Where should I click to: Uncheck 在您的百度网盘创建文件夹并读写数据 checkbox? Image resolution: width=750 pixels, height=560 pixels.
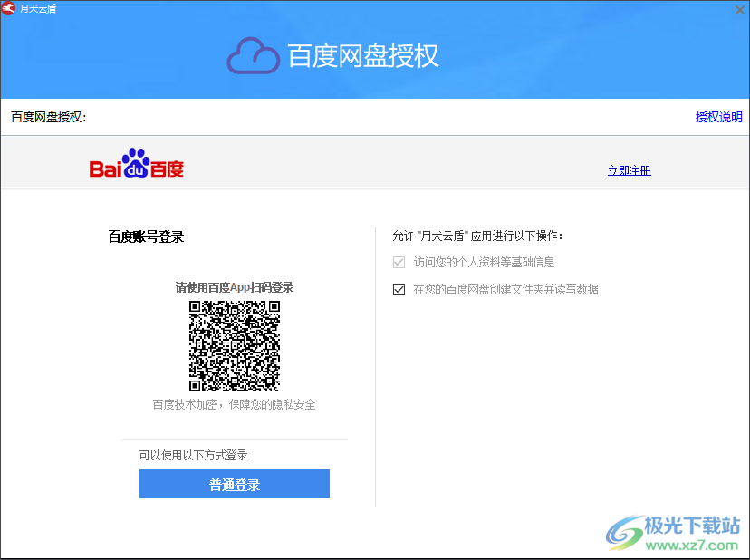[x=399, y=290]
